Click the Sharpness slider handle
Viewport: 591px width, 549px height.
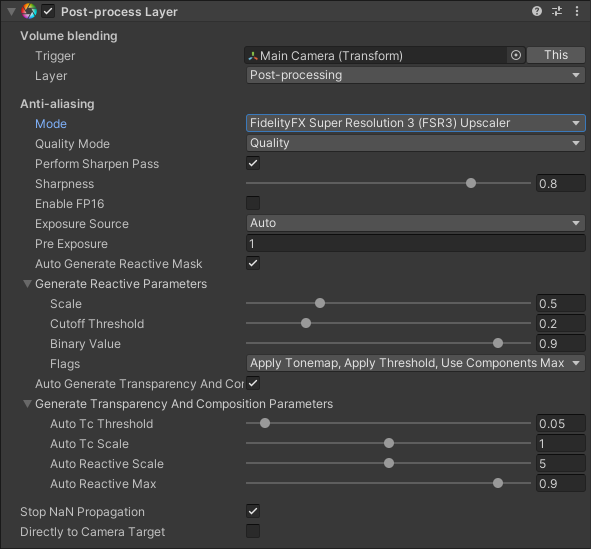[471, 183]
